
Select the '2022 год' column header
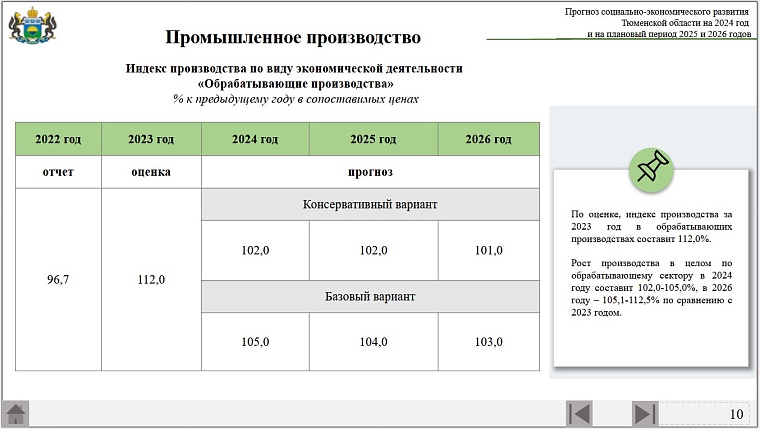(58, 139)
